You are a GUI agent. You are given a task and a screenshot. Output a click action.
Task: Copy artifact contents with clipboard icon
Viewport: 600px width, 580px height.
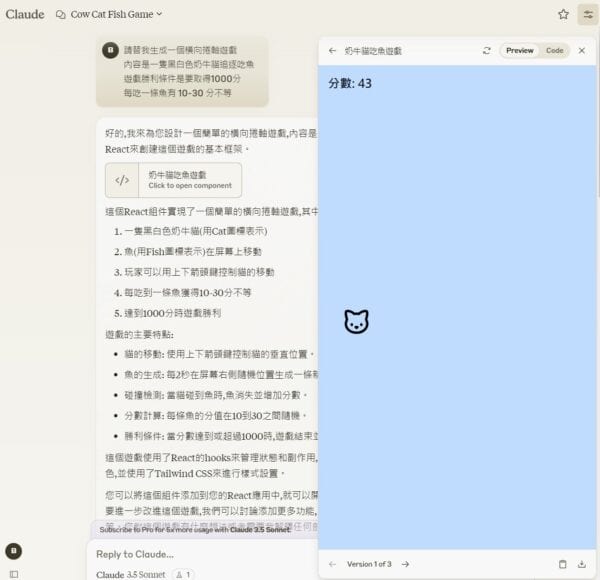[562, 564]
